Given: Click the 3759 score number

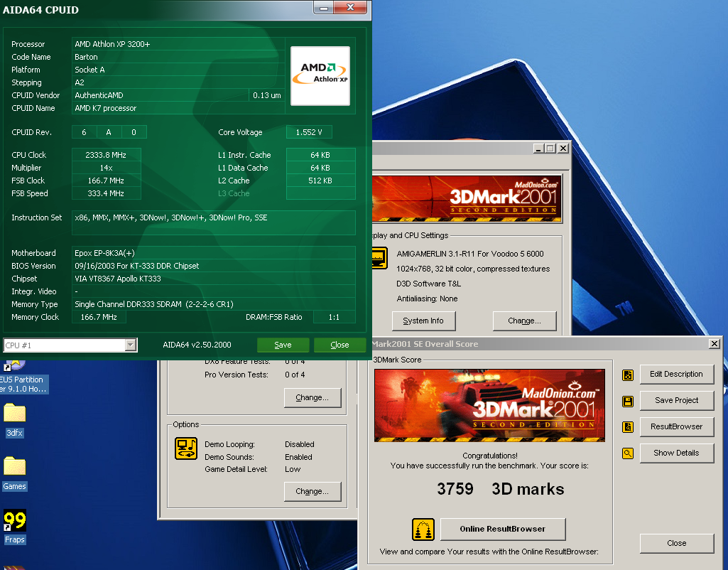Looking at the screenshot, I should tap(455, 489).
